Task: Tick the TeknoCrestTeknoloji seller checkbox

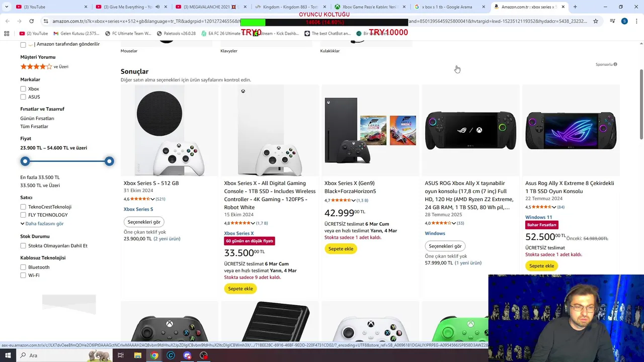Action: [23, 207]
